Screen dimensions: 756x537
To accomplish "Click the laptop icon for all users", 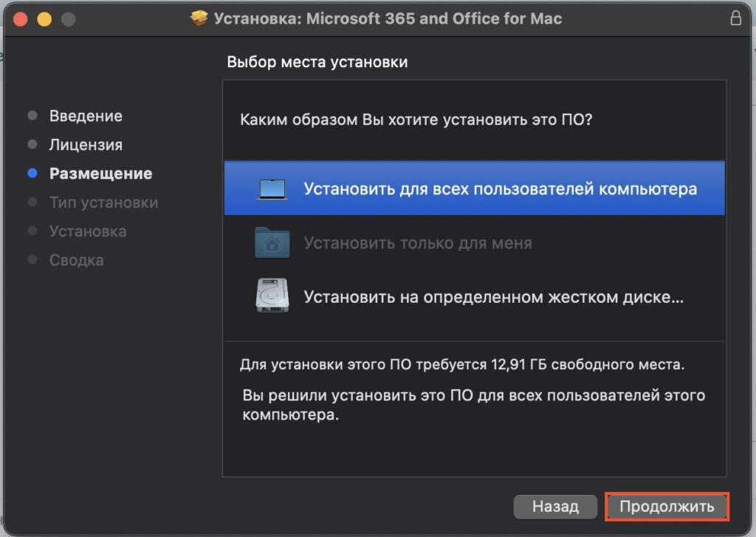I will click(272, 189).
